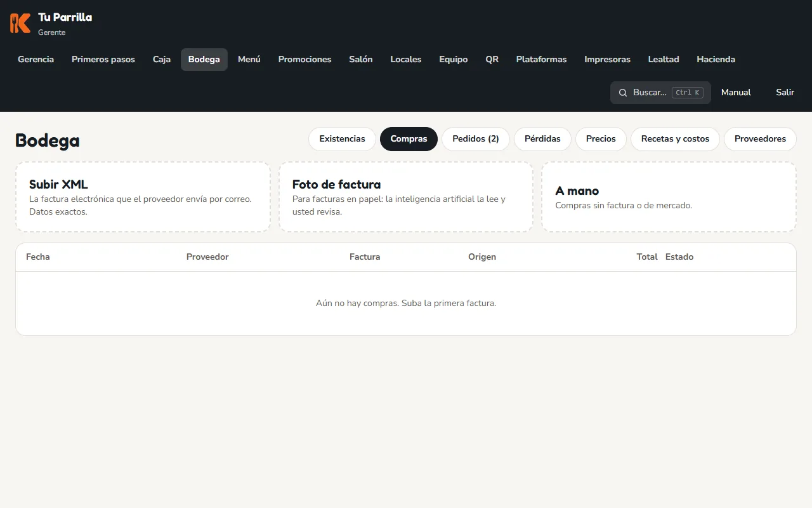This screenshot has height=508, width=812.
Task: Select the Bodega navigation item
Action: pyautogui.click(x=204, y=60)
